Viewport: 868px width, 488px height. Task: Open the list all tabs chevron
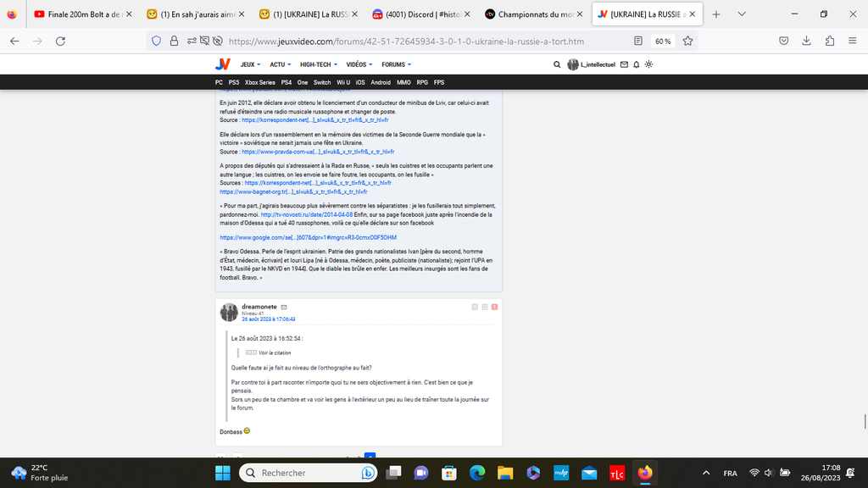pos(742,14)
